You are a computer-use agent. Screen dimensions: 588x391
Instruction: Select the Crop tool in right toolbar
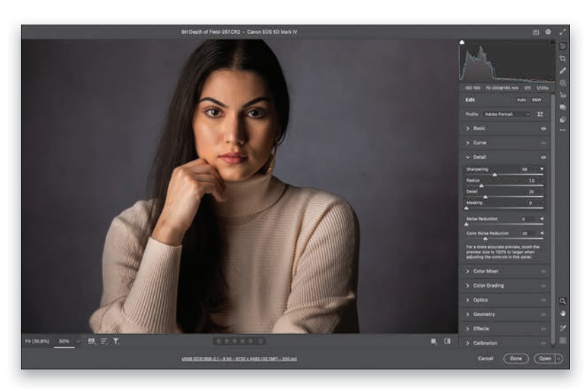click(562, 58)
